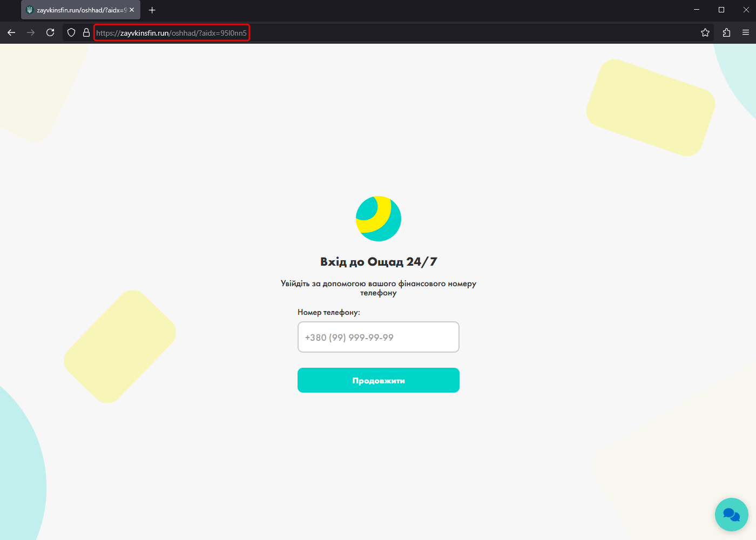The width and height of the screenshot is (756, 540).
Task: View site security padlock info
Action: pos(86,33)
